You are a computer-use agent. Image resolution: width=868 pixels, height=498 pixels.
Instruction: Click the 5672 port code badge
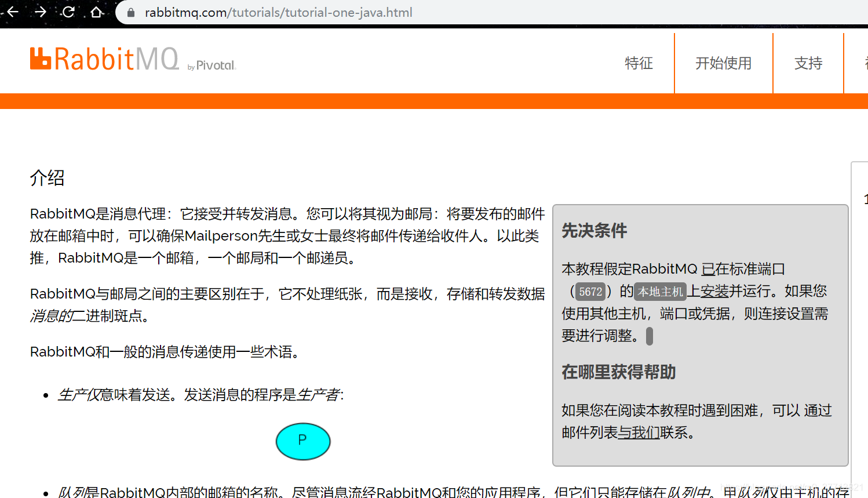[590, 292]
